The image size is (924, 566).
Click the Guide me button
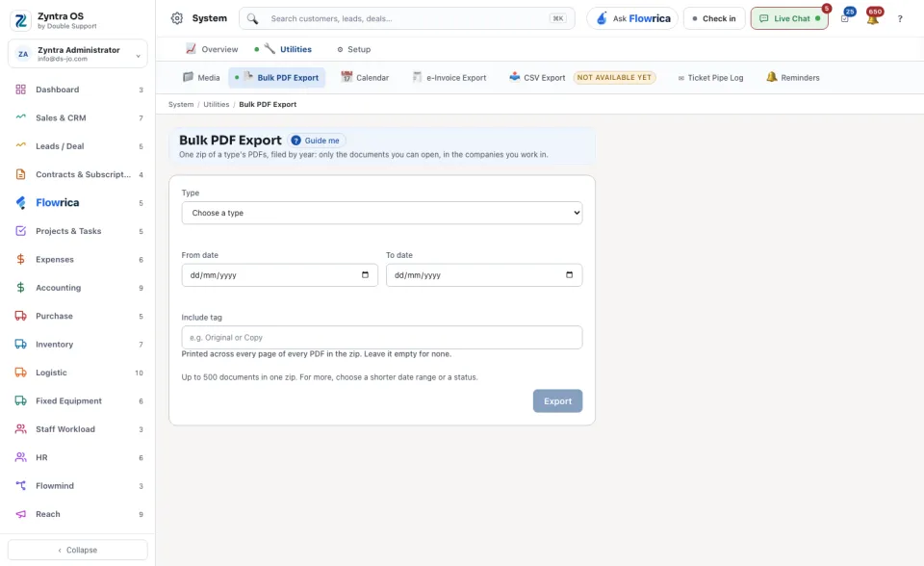tap(316, 141)
